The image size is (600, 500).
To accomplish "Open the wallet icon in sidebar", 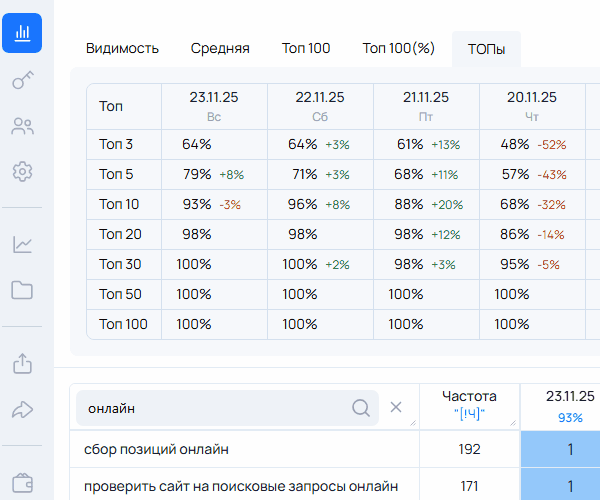I will pyautogui.click(x=22, y=482).
